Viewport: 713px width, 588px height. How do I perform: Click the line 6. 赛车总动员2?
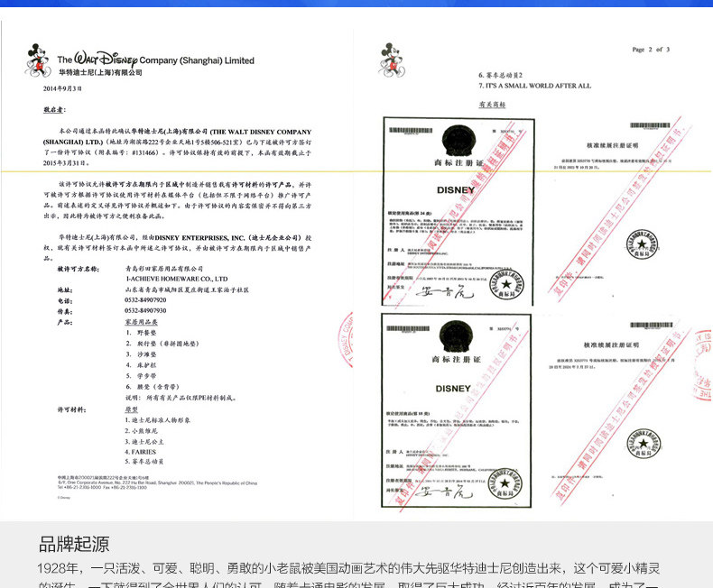[500, 75]
